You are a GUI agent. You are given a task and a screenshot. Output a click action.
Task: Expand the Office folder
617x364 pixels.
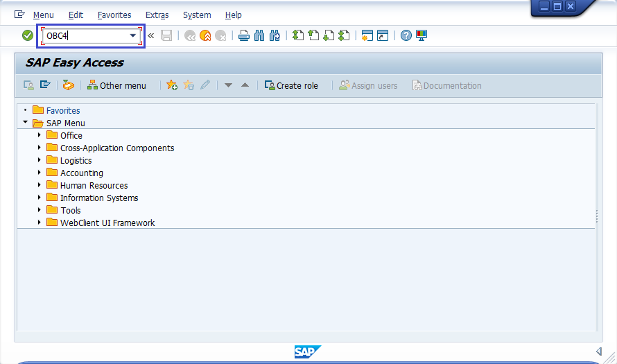(39, 135)
